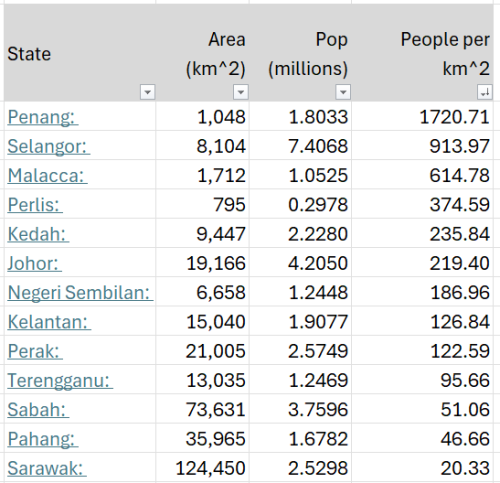Open the Perlis link
This screenshot has width=500, height=483.
tap(35, 205)
